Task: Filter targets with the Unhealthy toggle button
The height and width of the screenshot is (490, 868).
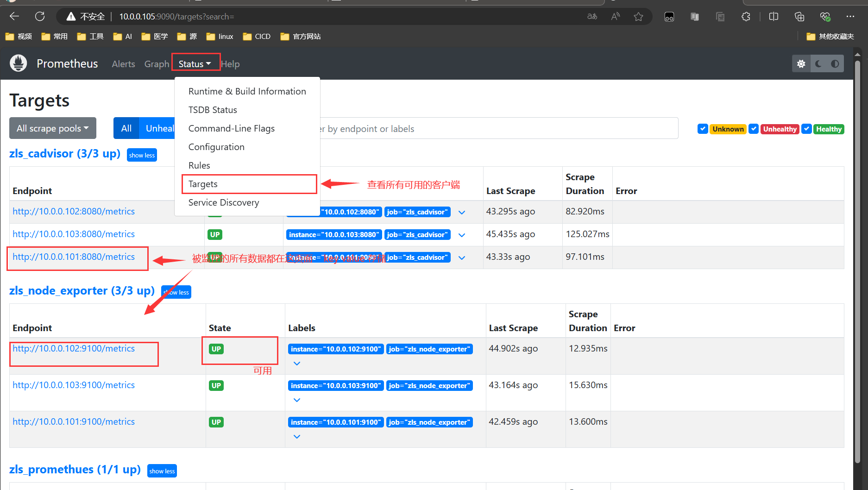Action: tap(157, 128)
